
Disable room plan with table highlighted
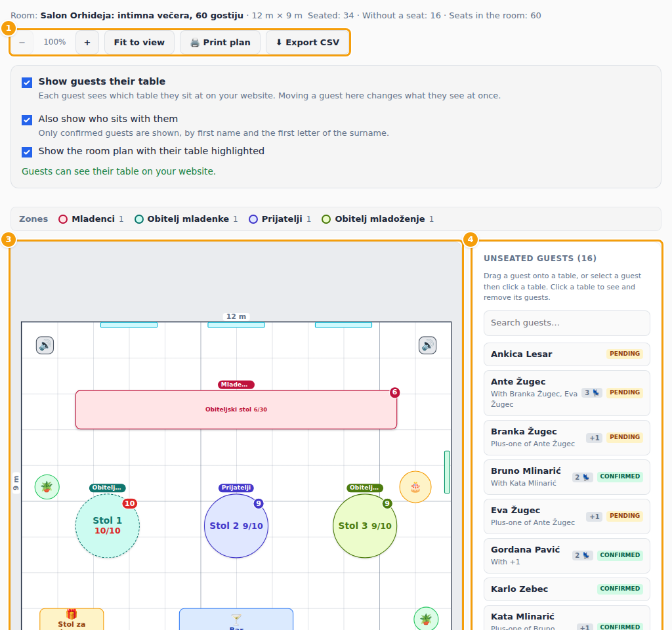point(27,152)
